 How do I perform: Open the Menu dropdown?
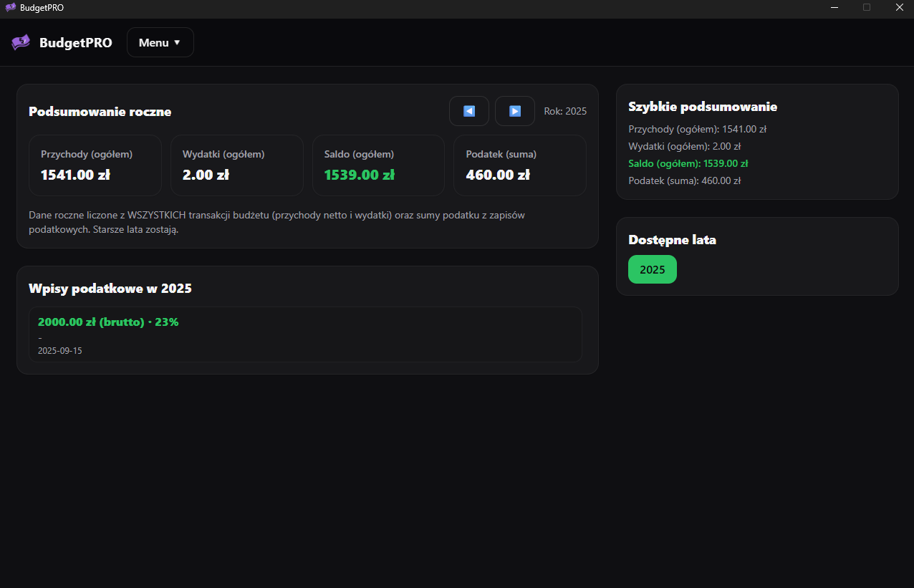[x=160, y=42]
